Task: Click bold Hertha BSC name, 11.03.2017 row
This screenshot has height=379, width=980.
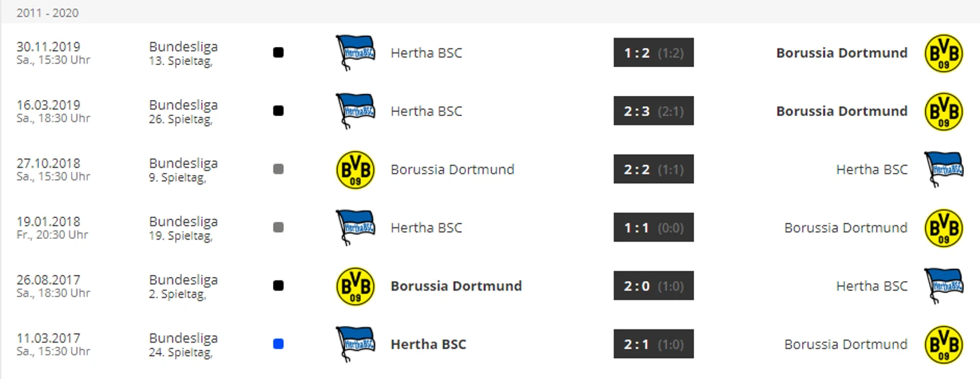Action: point(428,344)
